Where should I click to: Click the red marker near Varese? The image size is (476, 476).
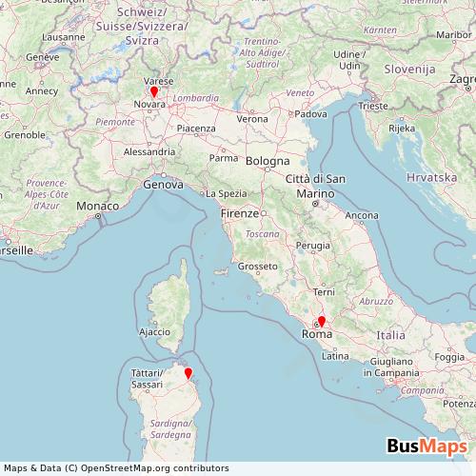(154, 91)
